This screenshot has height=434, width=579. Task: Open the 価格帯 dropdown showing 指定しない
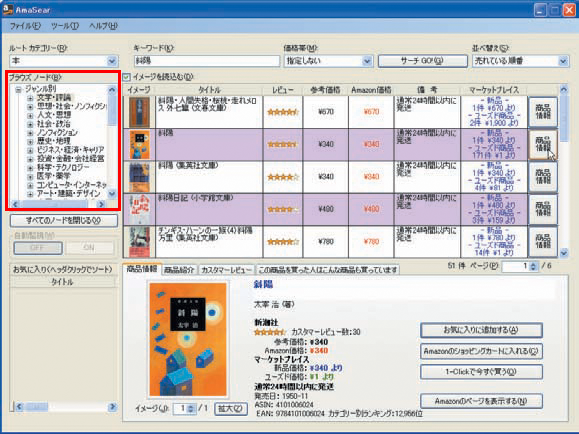pos(328,61)
